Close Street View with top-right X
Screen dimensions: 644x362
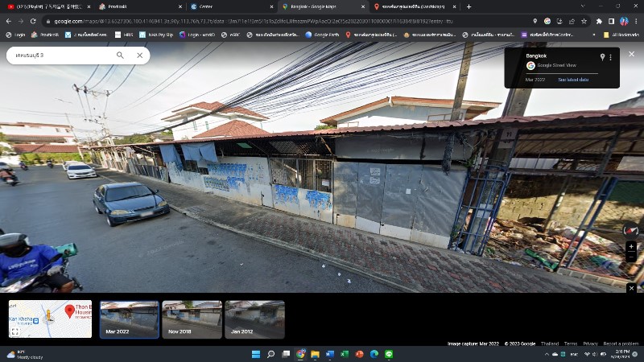tap(632, 54)
